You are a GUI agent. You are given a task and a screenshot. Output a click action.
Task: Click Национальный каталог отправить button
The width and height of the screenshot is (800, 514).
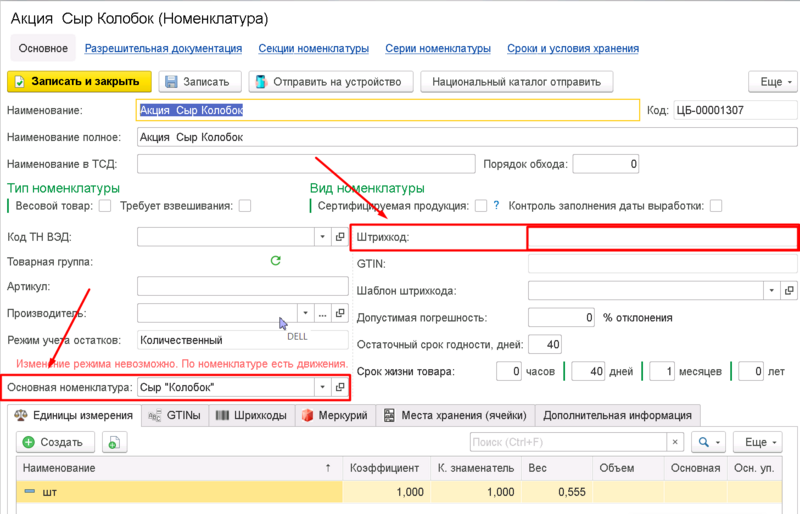[516, 82]
